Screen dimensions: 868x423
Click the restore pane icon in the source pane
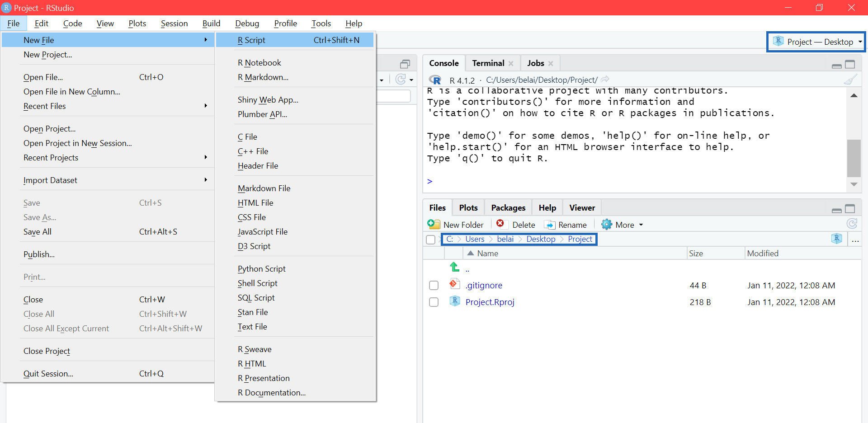(x=405, y=64)
